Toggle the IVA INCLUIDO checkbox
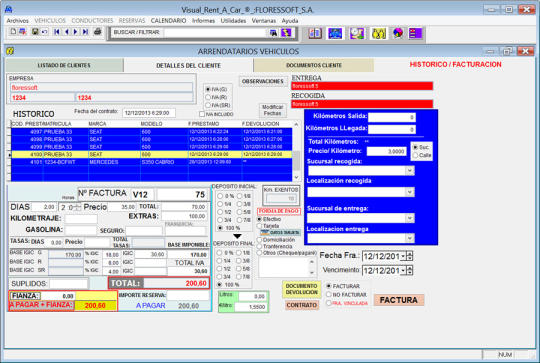The width and height of the screenshot is (540, 363). coord(202,114)
